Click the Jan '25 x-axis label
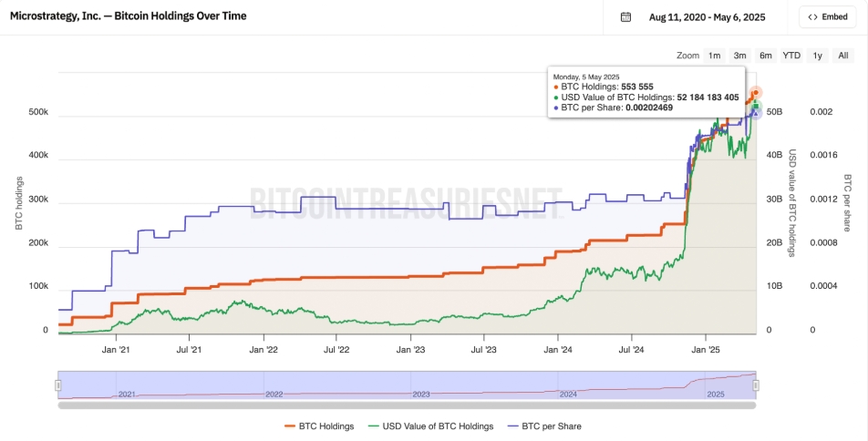This screenshot has width=868, height=441. [706, 349]
